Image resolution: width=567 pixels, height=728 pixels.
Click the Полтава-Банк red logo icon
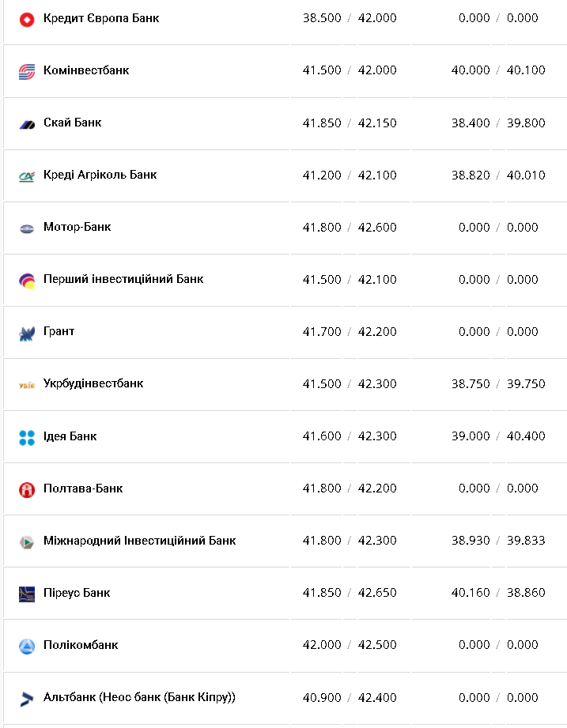click(x=27, y=489)
